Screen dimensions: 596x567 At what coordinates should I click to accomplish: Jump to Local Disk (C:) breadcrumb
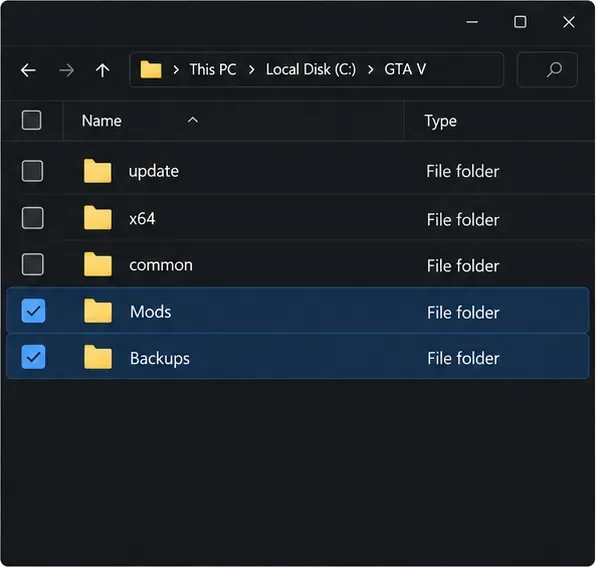click(311, 70)
